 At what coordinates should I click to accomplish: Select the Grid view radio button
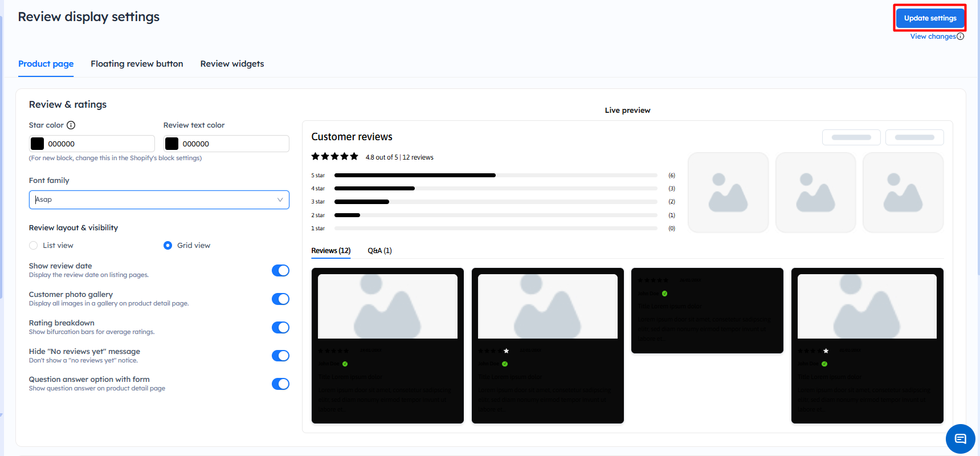click(x=168, y=246)
